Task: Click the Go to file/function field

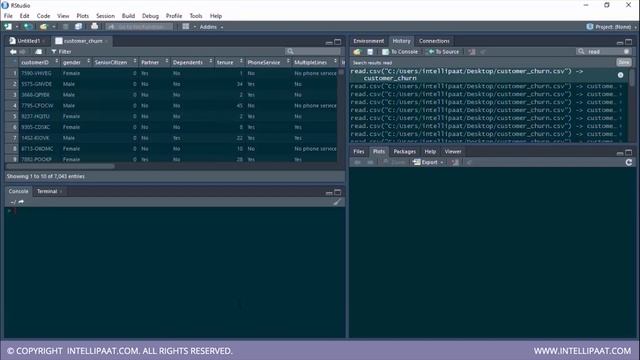Action: click(x=140, y=27)
